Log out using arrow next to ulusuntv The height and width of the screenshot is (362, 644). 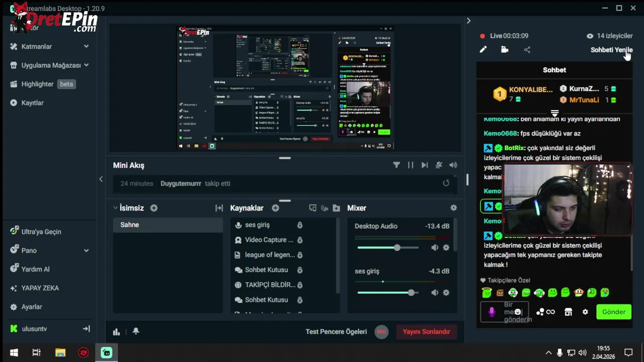coord(86,328)
